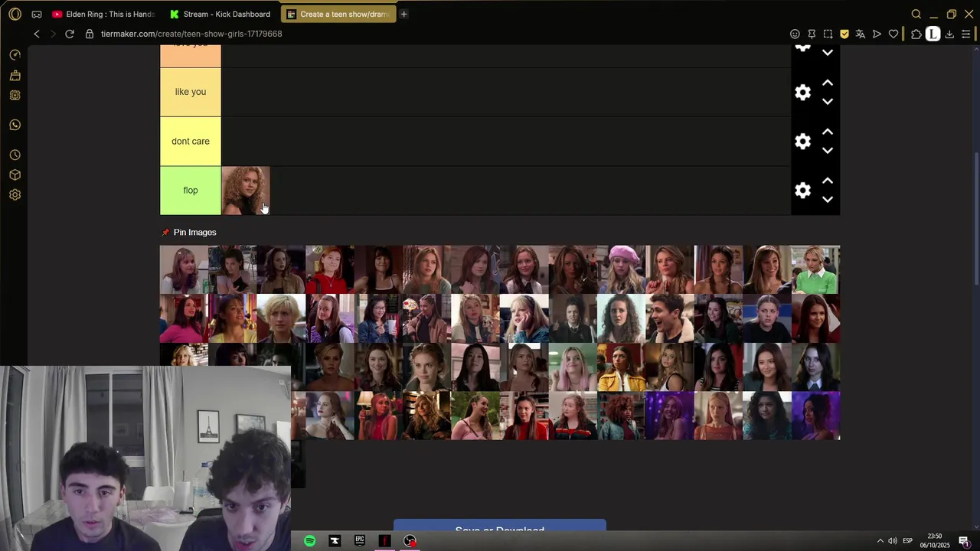Select the curly-haired image in flop tier
Screen dimensions: 980x551
(x=246, y=191)
